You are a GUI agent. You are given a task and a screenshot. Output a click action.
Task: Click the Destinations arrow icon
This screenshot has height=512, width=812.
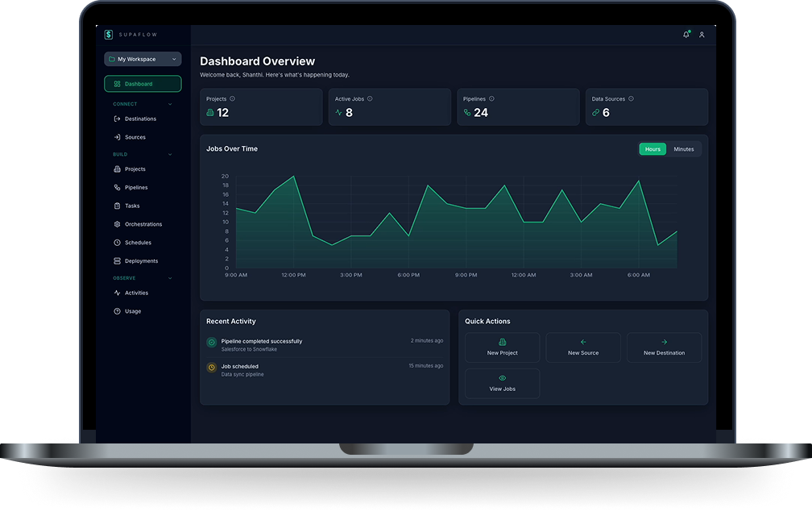[117, 119]
